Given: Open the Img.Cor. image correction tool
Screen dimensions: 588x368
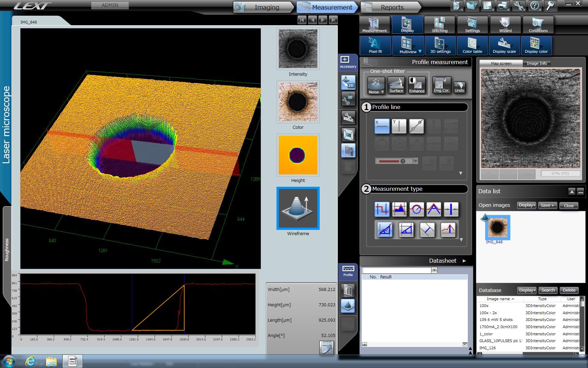Looking at the screenshot, I should pyautogui.click(x=442, y=85).
